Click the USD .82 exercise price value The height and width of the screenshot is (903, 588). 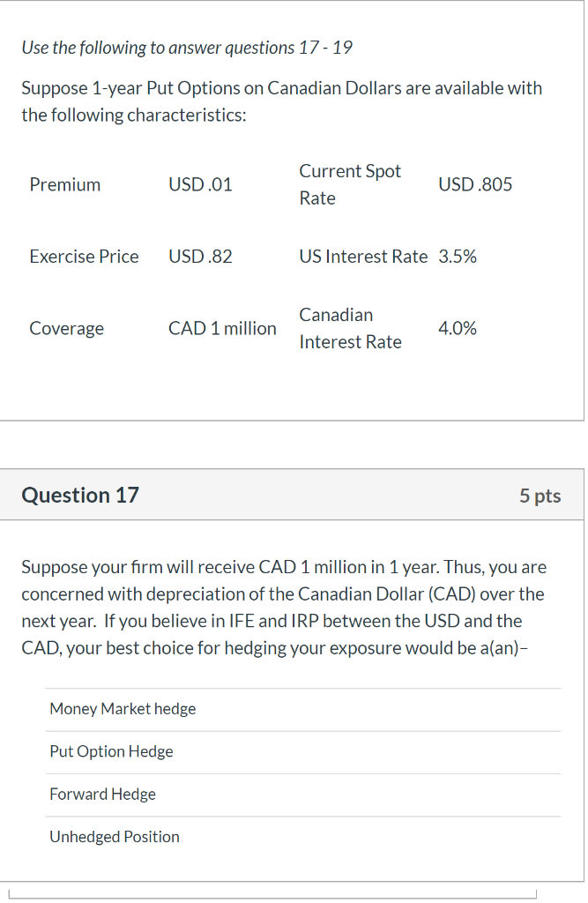[x=200, y=257]
